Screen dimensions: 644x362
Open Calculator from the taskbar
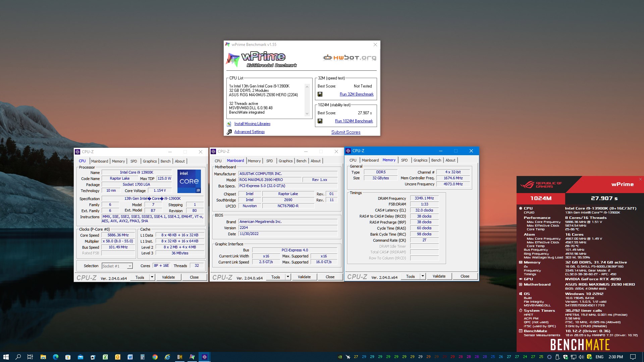tap(142, 357)
